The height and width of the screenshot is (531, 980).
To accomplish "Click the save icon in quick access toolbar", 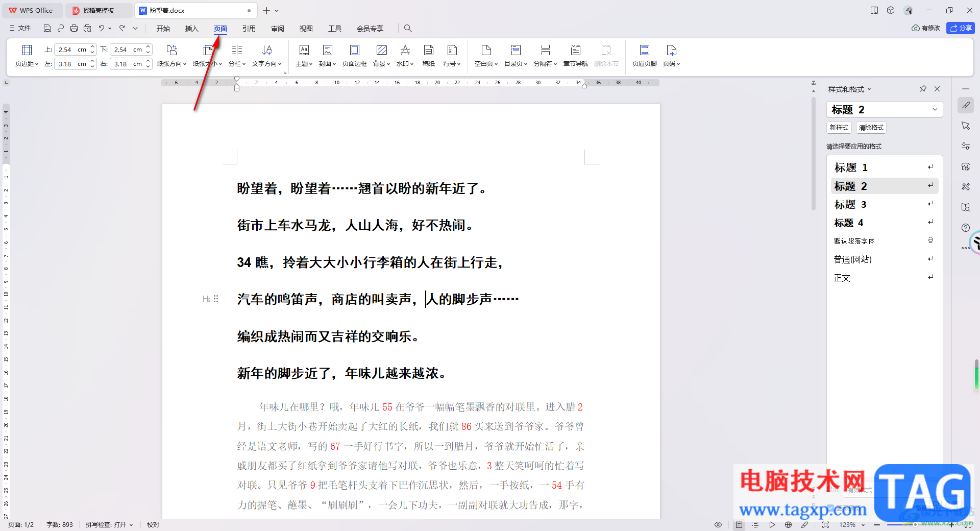I will tap(47, 28).
